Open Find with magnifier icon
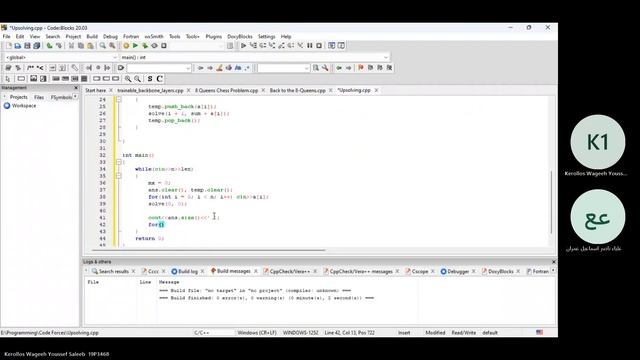Viewport: 640px width, 360px height. tap(102, 46)
